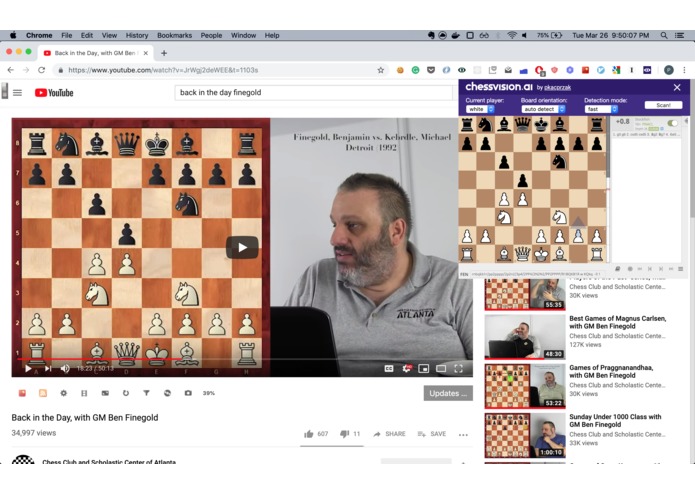Open the YouTube hamburger guide menu
This screenshot has width=695, height=494.
[17, 93]
